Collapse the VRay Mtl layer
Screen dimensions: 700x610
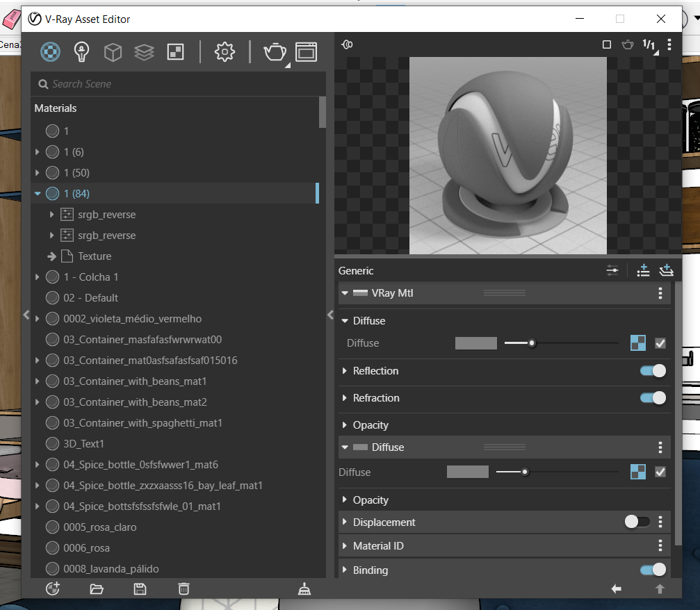tap(345, 293)
